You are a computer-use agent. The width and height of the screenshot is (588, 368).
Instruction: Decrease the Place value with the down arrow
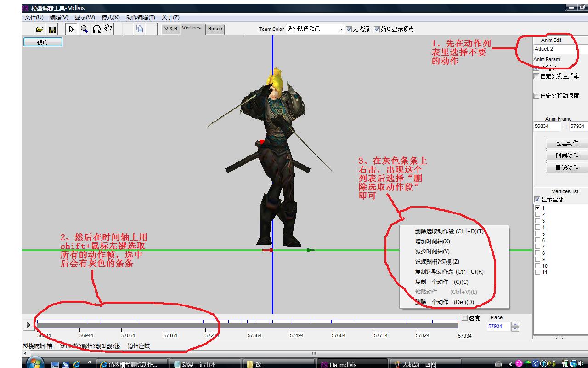pyautogui.click(x=515, y=329)
